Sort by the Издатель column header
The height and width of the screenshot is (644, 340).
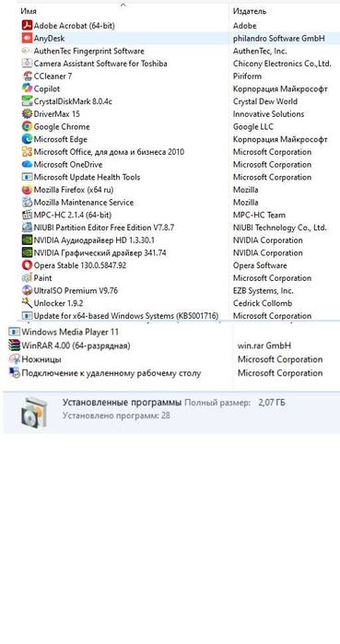pos(250,11)
